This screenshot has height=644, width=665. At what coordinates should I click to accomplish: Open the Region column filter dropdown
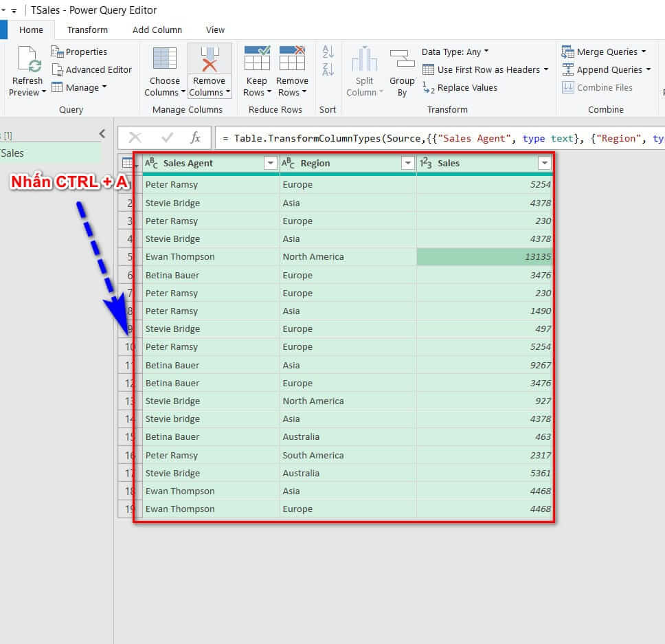pos(408,163)
